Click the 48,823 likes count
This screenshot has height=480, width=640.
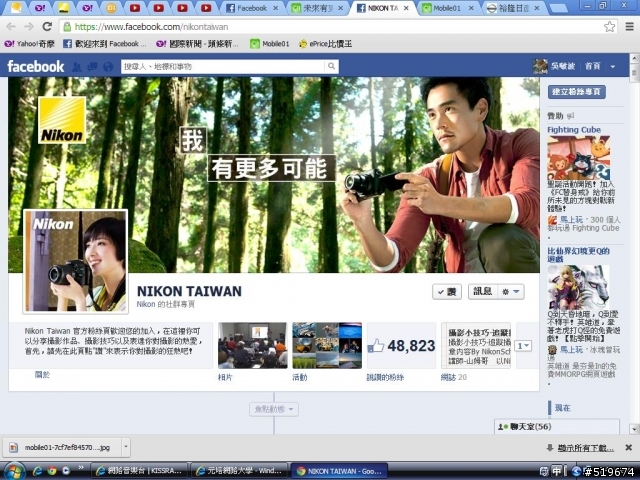[x=411, y=346]
